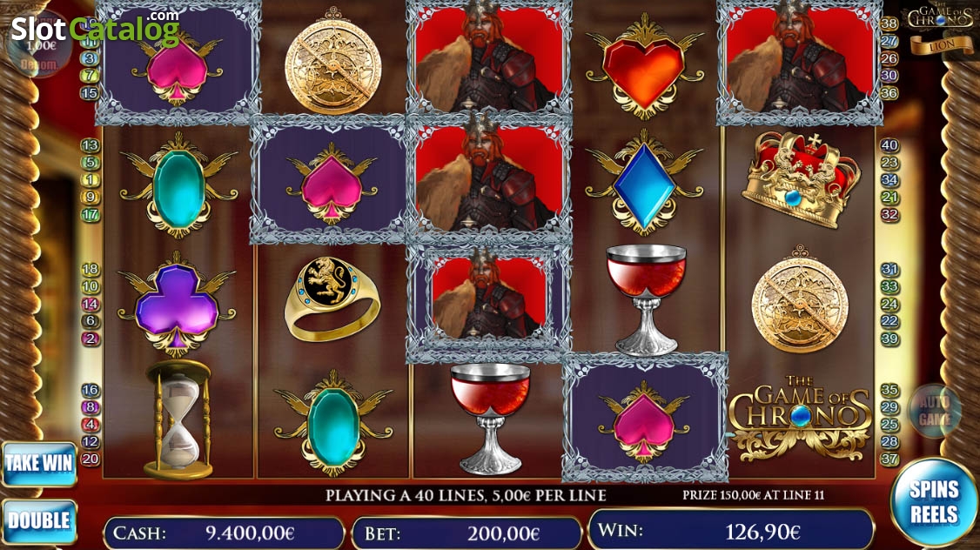
Task: Click the golden lion ring symbol
Action: click(332, 299)
